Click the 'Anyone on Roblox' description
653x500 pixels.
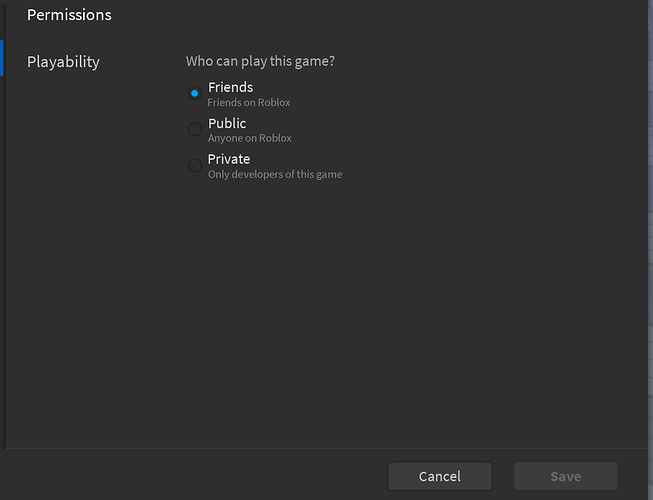coord(250,138)
